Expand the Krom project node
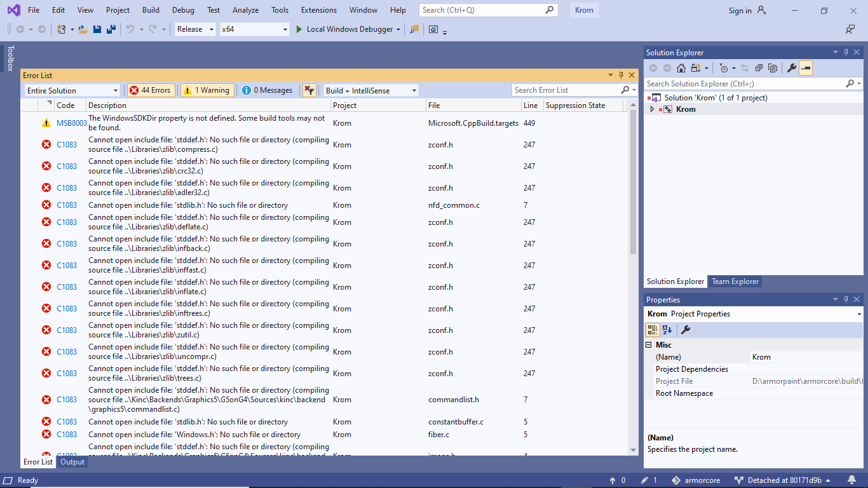This screenshot has width=868, height=488. tap(652, 109)
